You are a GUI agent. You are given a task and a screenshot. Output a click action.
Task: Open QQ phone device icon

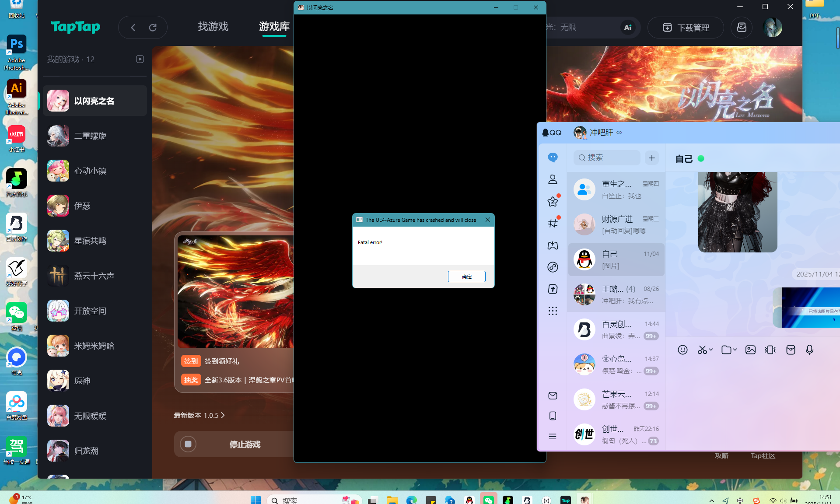coord(553,416)
